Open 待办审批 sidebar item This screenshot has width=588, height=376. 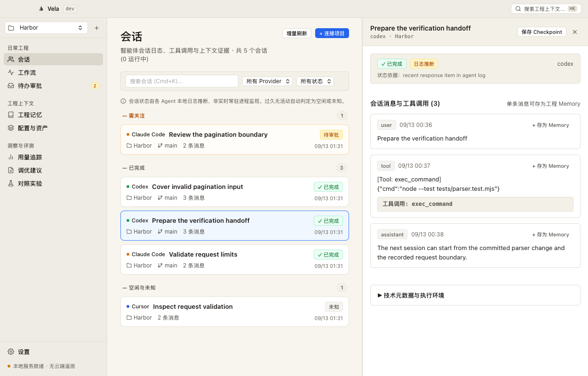pyautogui.click(x=53, y=86)
